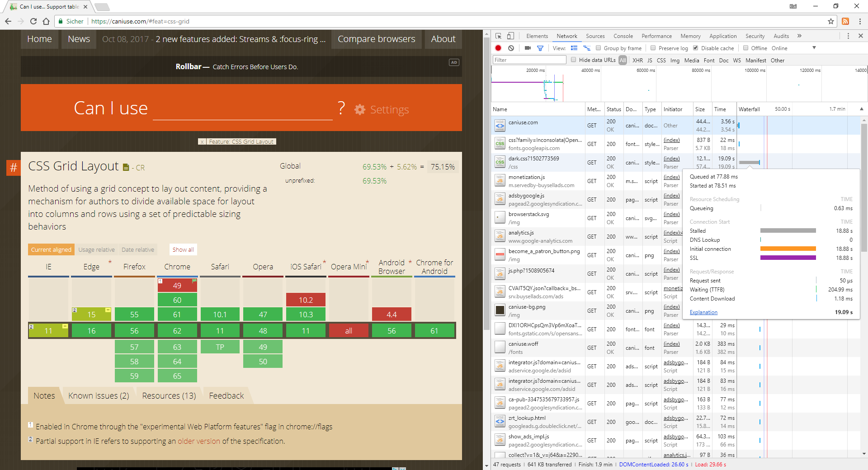Select large request rows view icon
Screen dimensions: 868x470
(x=574, y=48)
